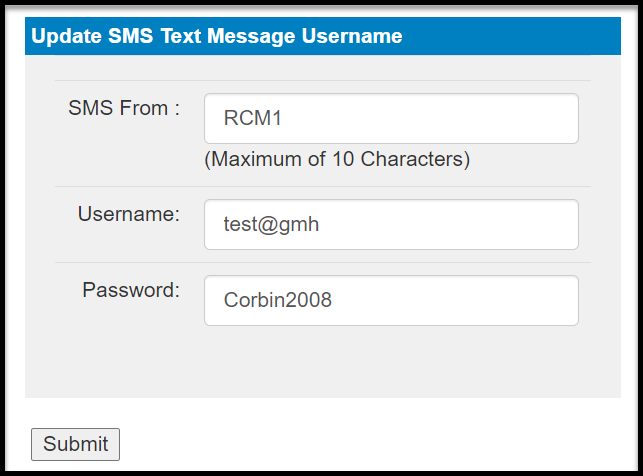This screenshot has height=476, width=643.
Task: Focus the Username text box
Action: tap(391, 225)
